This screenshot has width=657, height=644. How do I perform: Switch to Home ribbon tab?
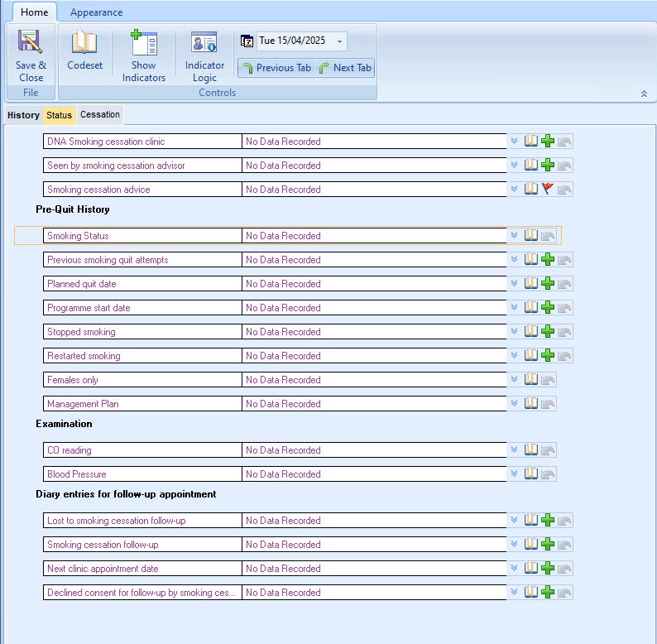click(x=35, y=12)
